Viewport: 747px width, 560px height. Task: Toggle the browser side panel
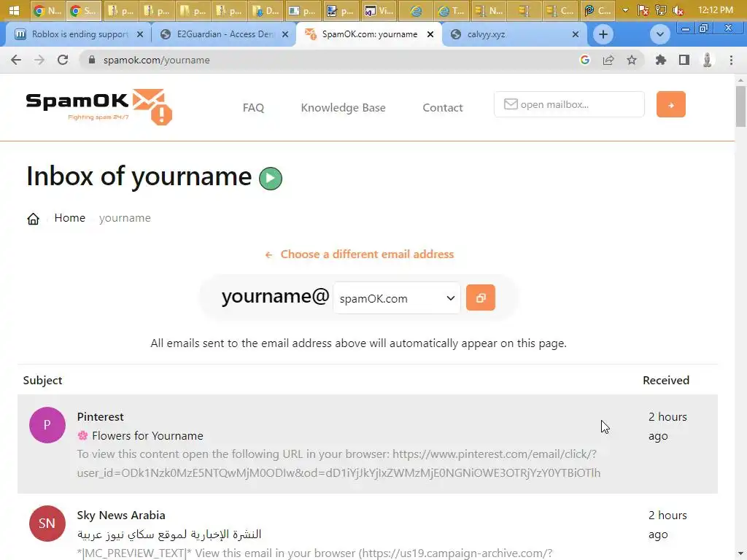(684, 60)
